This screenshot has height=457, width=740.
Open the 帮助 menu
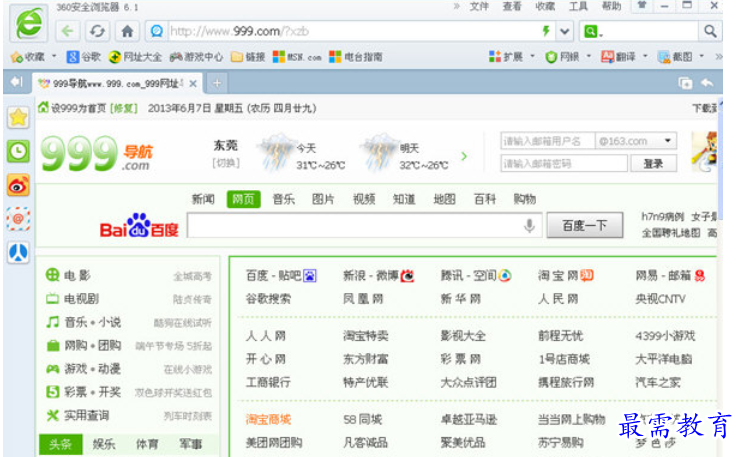(x=611, y=6)
